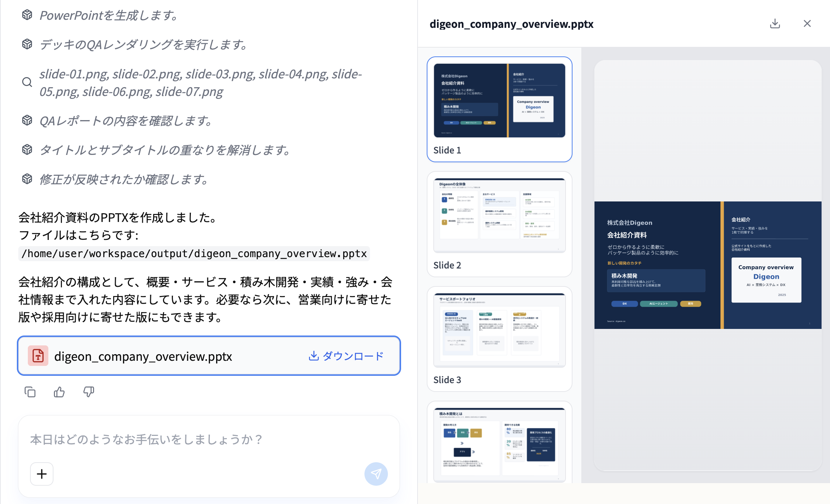The image size is (830, 504).
Task: Click the タイトルとサブタイトルの重なりを解消します text
Action: (x=166, y=150)
